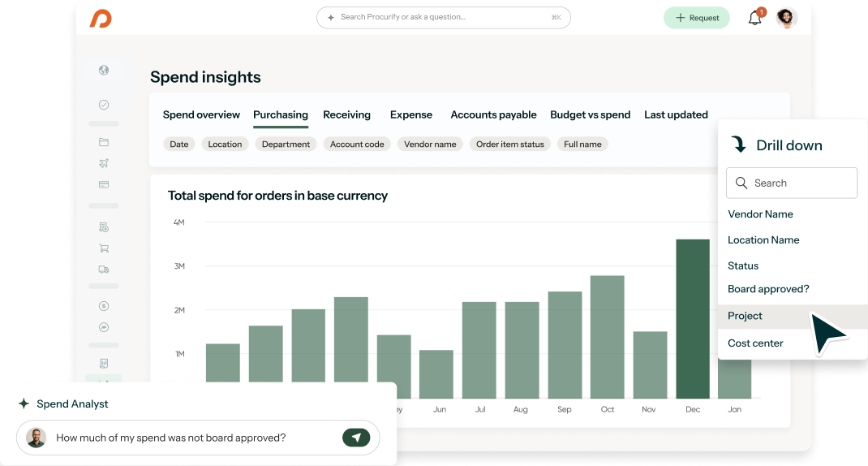Click the 'Dec' axis label
The image size is (868, 466).
pyautogui.click(x=693, y=409)
